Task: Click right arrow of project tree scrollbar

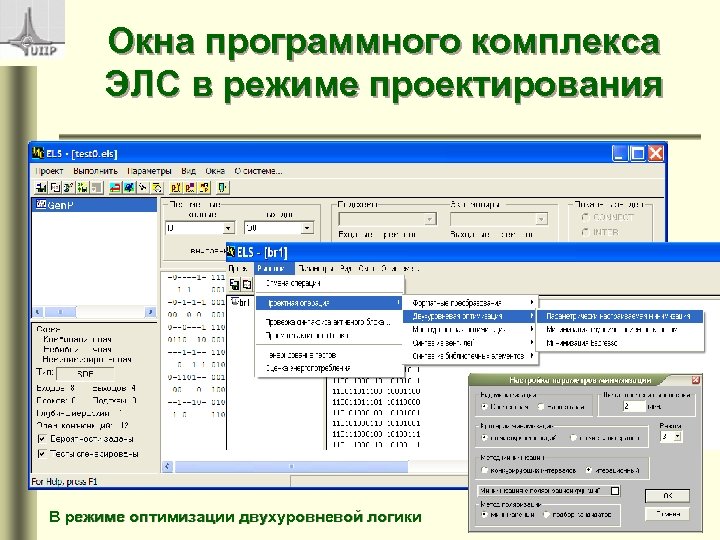Action: (x=150, y=312)
